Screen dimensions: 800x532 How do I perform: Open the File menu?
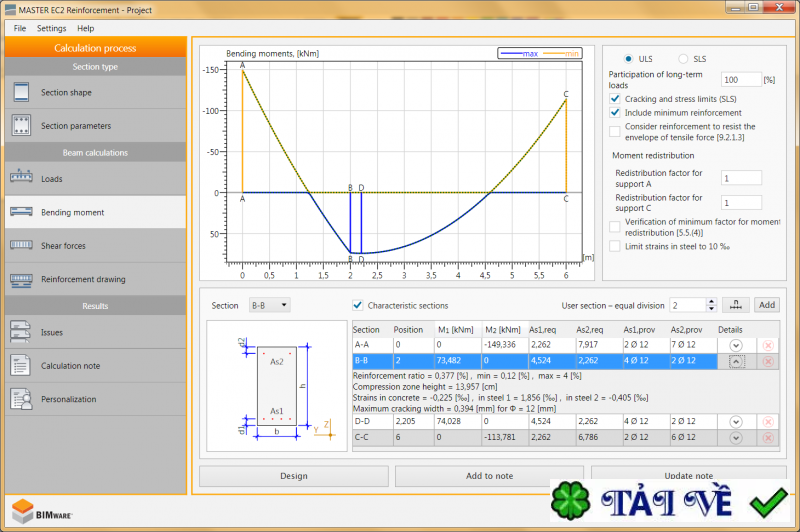(x=20, y=28)
